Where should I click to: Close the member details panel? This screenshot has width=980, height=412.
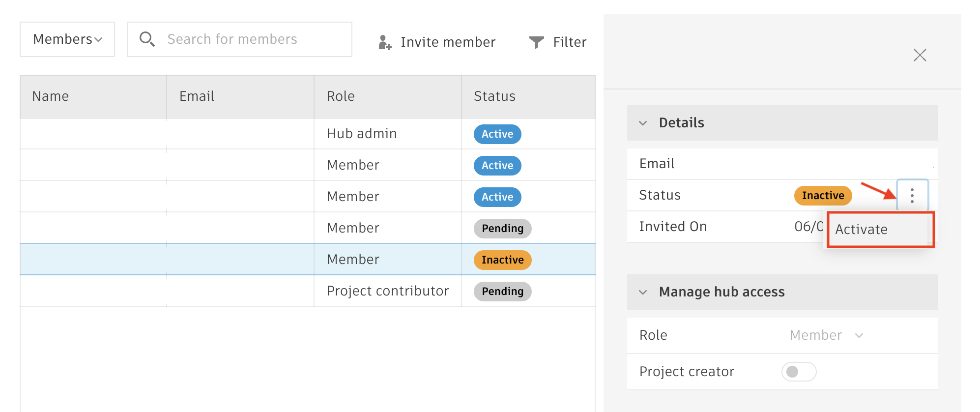[x=920, y=55]
